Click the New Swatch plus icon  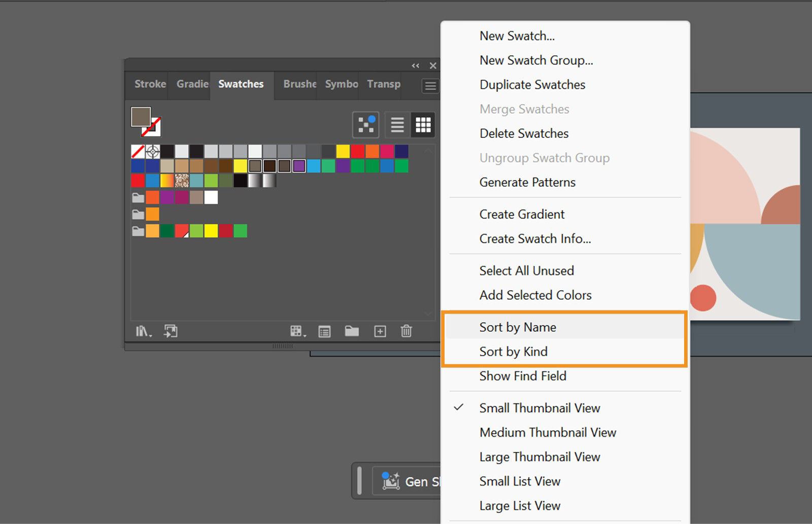pos(380,331)
